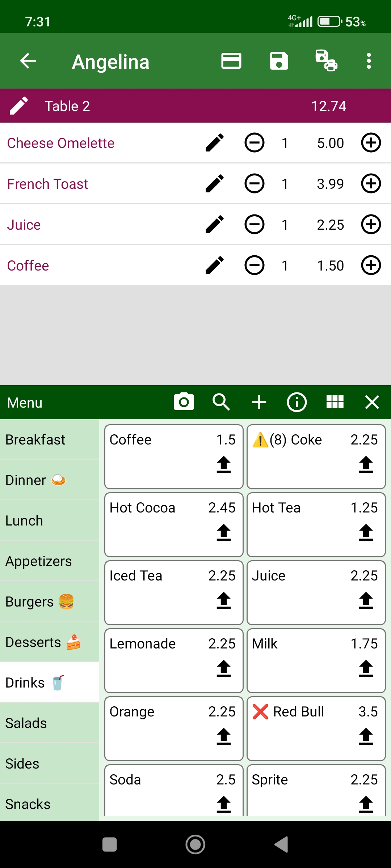Tap the save and print icon
Screen dimensions: 391x868
point(326,61)
